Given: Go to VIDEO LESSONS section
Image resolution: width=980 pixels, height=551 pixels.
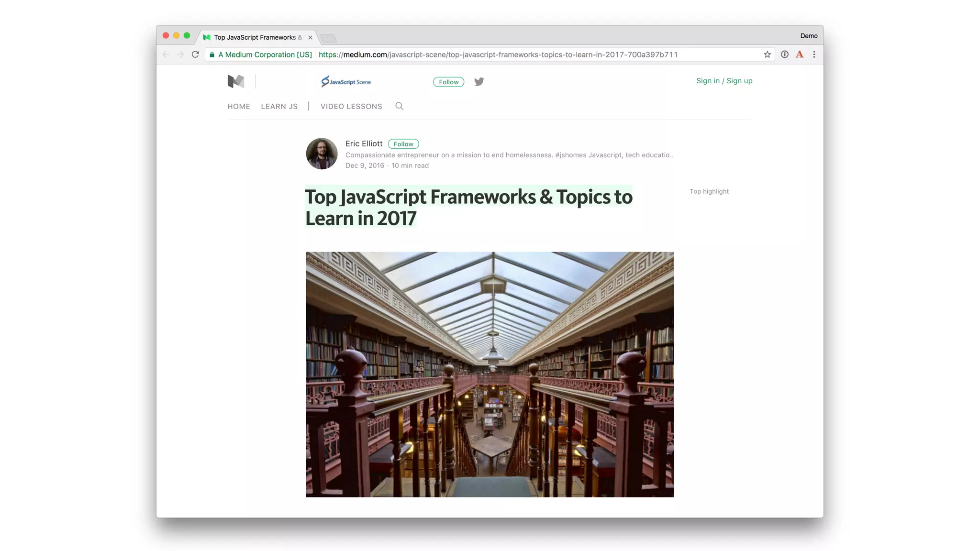Looking at the screenshot, I should [351, 106].
